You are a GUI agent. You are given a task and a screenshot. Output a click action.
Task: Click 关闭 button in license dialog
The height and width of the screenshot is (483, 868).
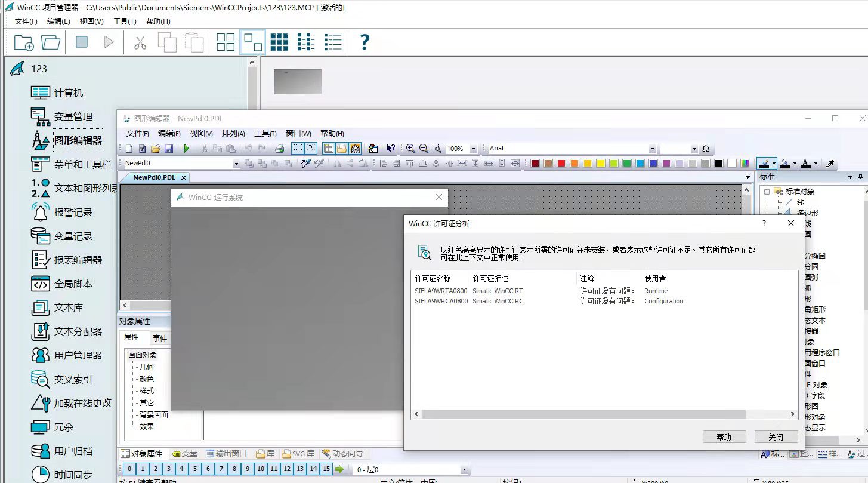[x=776, y=437]
